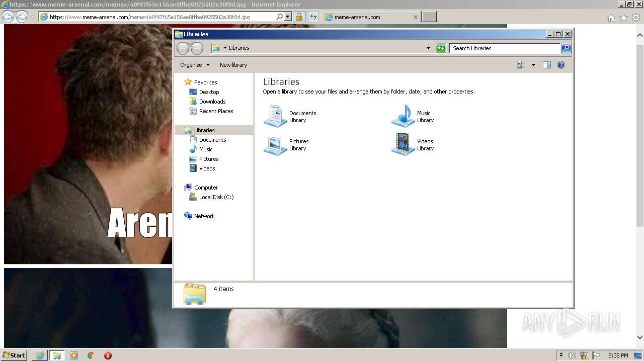
Task: Click the IE refresh button
Action: [x=313, y=17]
